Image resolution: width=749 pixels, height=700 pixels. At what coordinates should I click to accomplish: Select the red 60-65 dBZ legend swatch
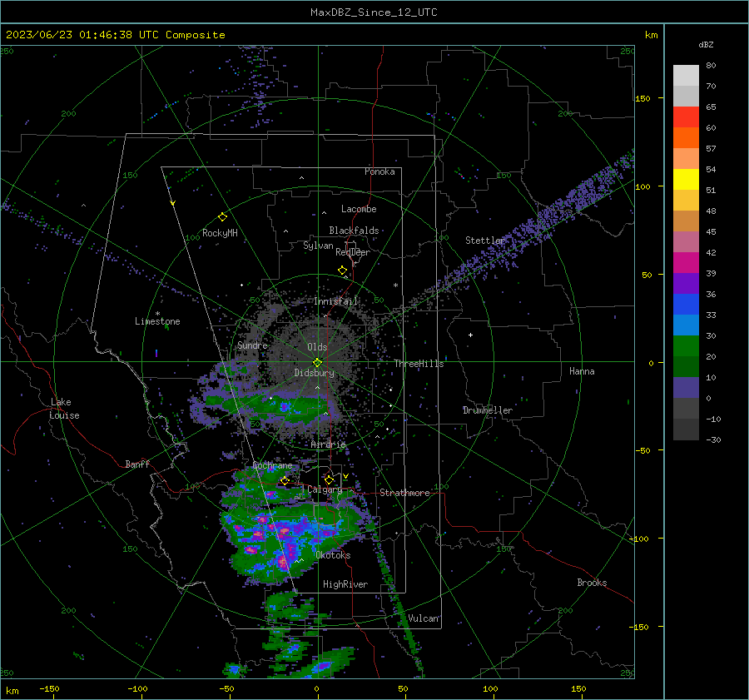[686, 117]
